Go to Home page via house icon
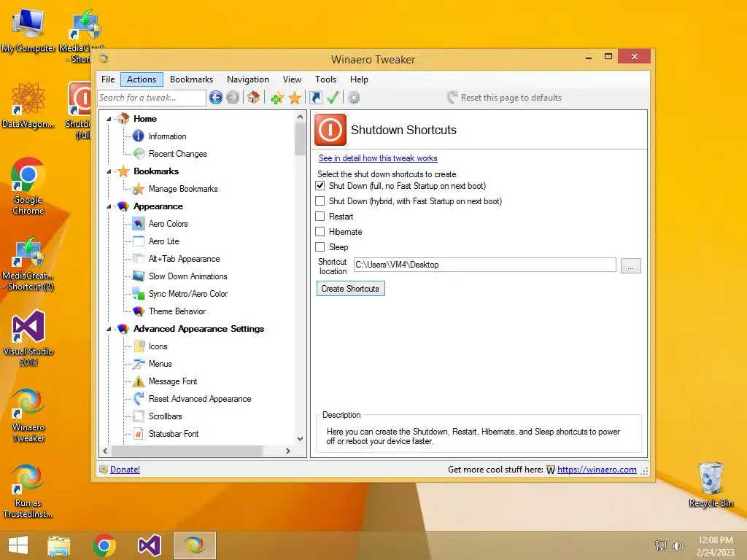Viewport: 747px width, 560px height. pyautogui.click(x=253, y=98)
